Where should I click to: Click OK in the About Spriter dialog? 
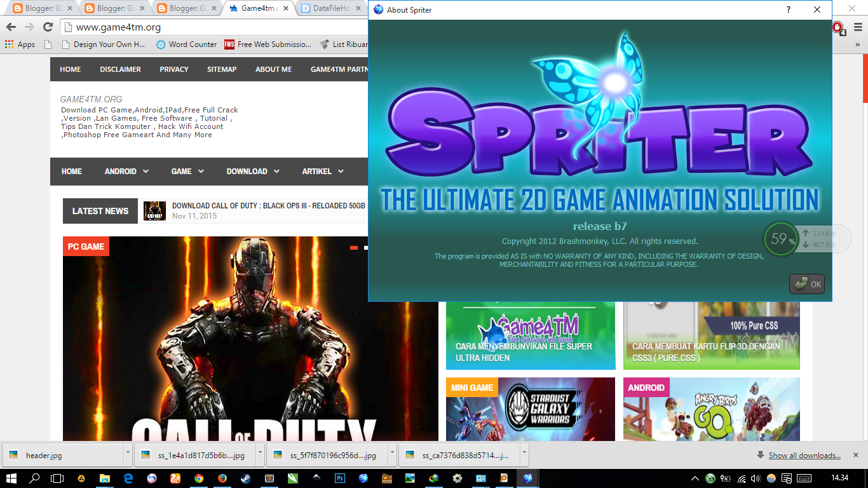[807, 284]
